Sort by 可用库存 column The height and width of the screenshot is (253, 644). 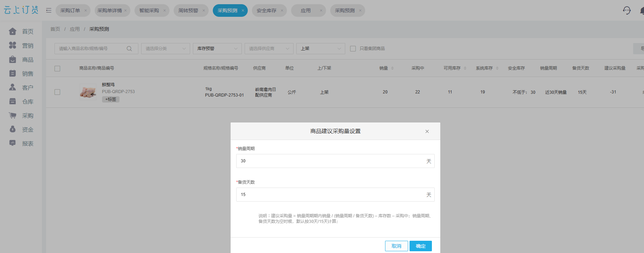465,68
